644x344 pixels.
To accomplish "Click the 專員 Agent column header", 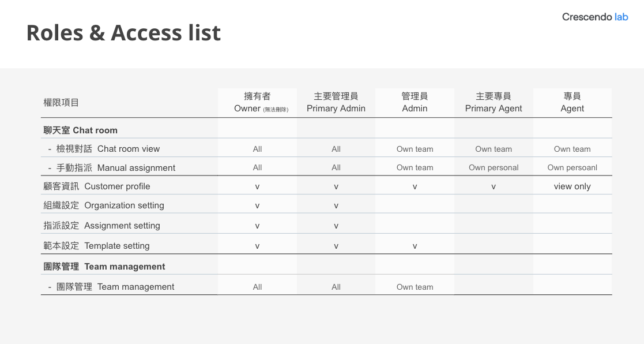I will coord(572,102).
